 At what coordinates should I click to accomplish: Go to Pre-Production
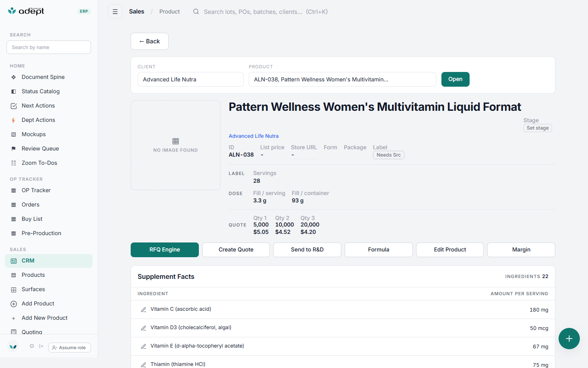[49, 233]
